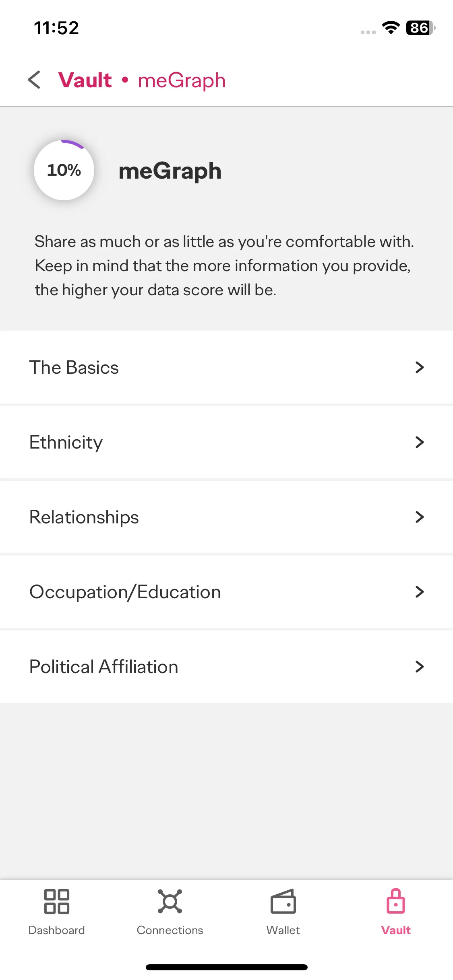This screenshot has width=453, height=980.
Task: Expand the Occupation/Education chevron
Action: tap(420, 592)
